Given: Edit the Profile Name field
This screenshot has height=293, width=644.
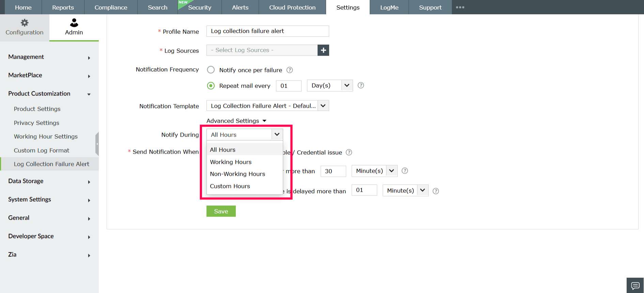Looking at the screenshot, I should 267,31.
